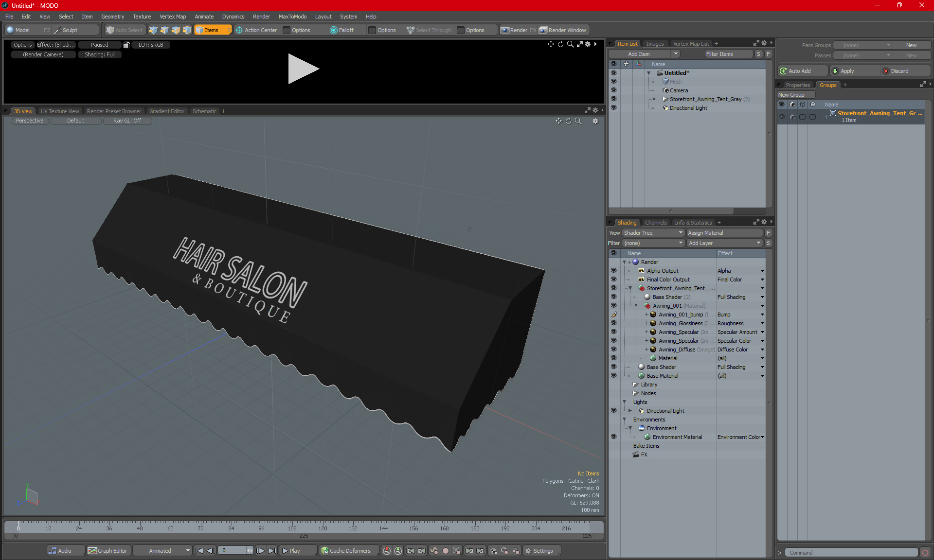Click the 3D viewport zoom magnifier icon
Viewport: 934px width, 560px height.
pyautogui.click(x=578, y=121)
